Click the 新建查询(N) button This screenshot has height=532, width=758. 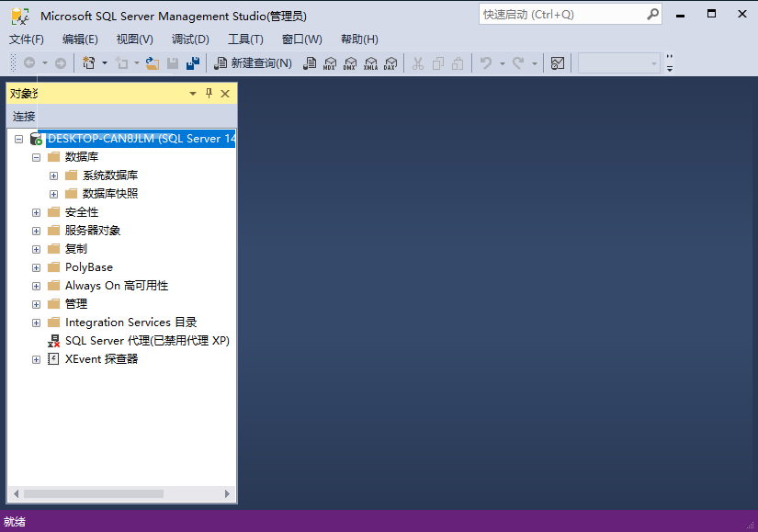coord(254,62)
